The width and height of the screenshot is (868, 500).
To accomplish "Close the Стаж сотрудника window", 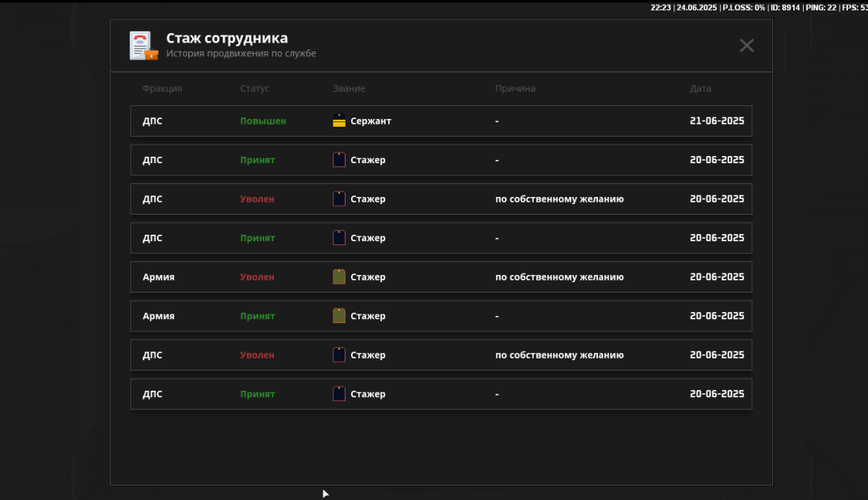I will click(747, 46).
